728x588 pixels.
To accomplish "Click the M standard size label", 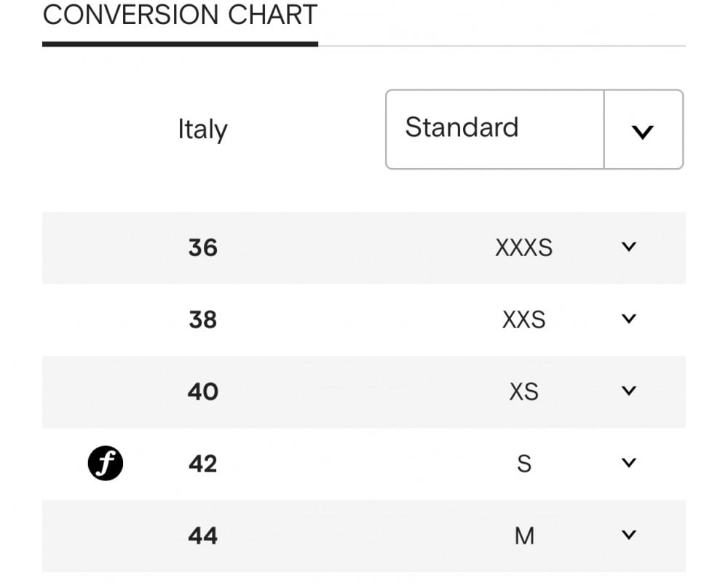I will (524, 536).
